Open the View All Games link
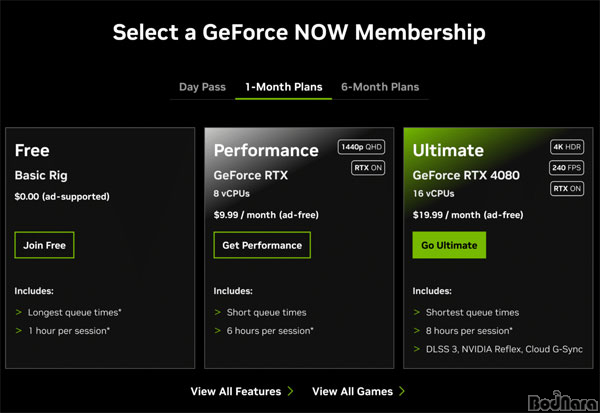The width and height of the screenshot is (600, 413). pos(352,391)
